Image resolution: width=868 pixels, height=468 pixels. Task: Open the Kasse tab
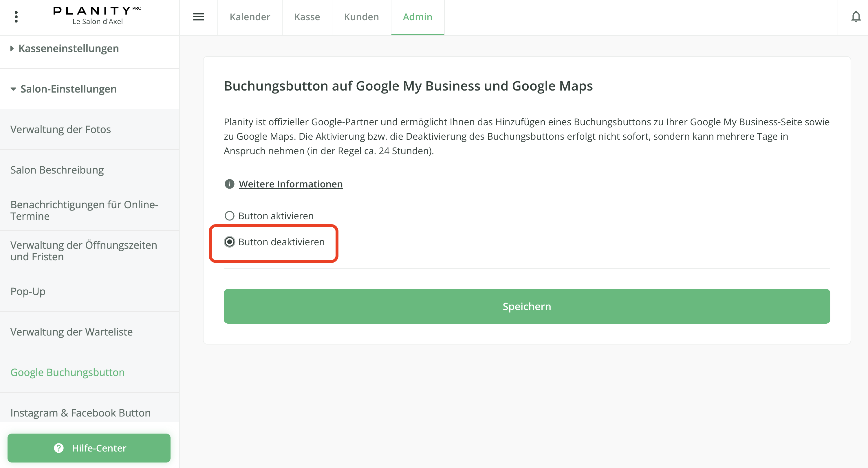(x=307, y=17)
